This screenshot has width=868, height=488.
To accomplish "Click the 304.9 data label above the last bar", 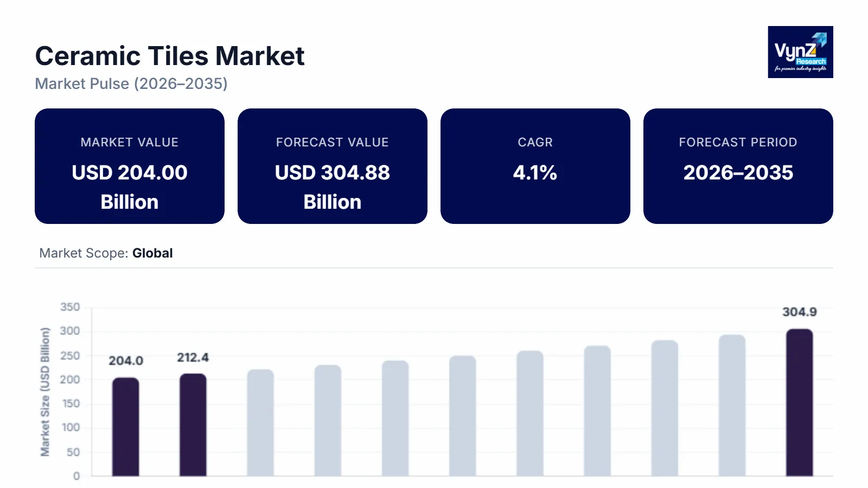I will tap(800, 312).
